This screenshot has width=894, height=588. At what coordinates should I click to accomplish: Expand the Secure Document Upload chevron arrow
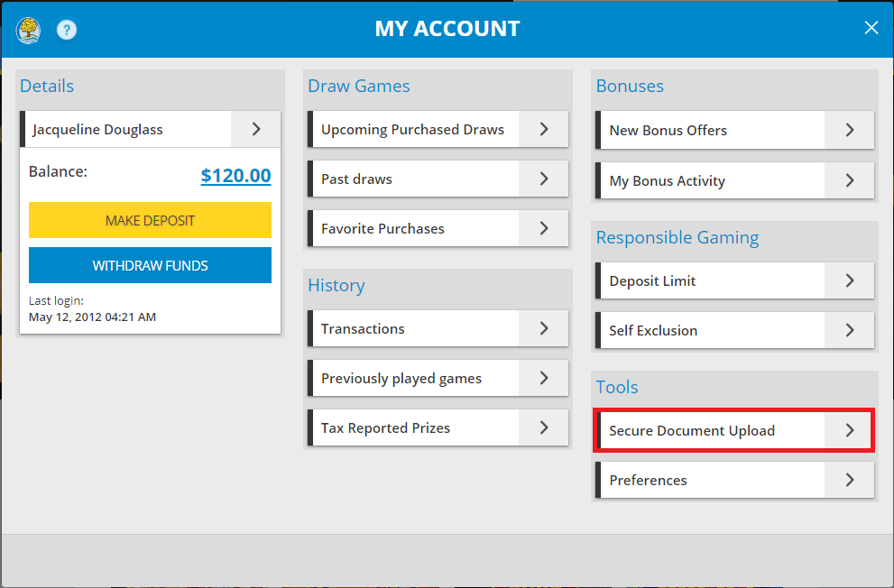(849, 430)
